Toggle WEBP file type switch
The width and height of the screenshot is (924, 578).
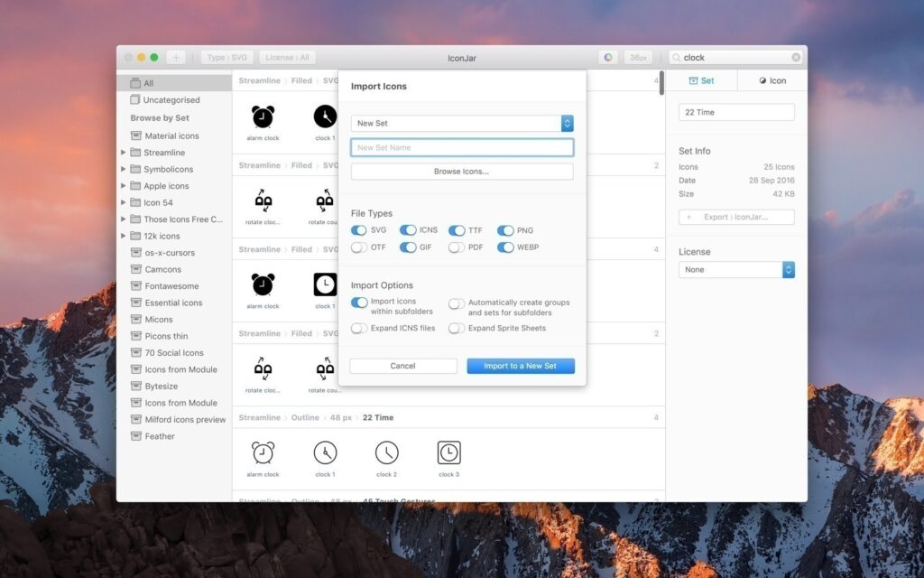pyautogui.click(x=505, y=247)
